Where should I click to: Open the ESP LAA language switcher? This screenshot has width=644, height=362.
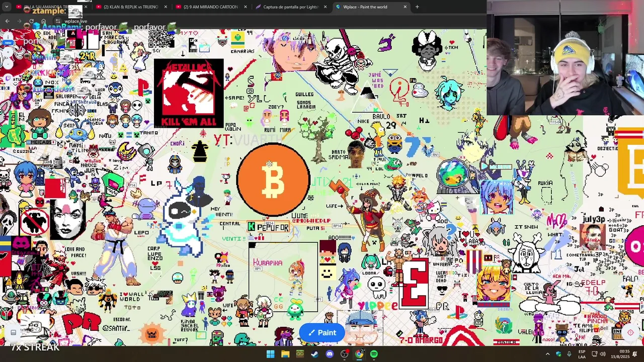582,354
